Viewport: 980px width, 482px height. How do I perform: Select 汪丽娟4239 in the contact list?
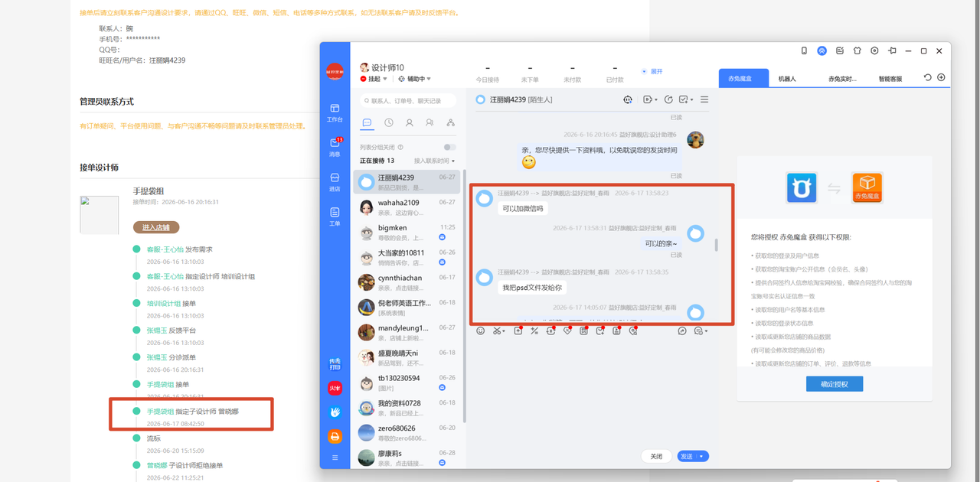tap(407, 182)
